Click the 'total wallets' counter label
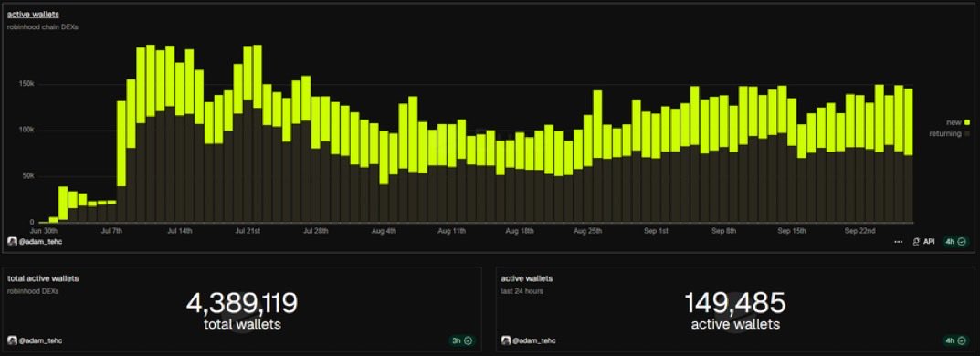This screenshot has height=356, width=980. point(242,324)
